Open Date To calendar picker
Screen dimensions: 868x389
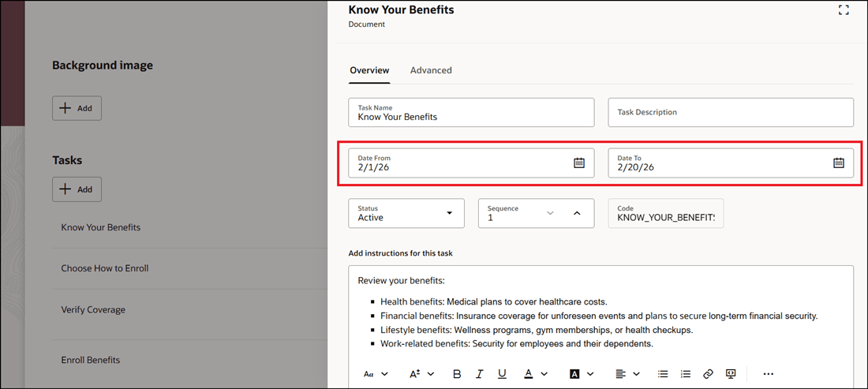tap(839, 163)
